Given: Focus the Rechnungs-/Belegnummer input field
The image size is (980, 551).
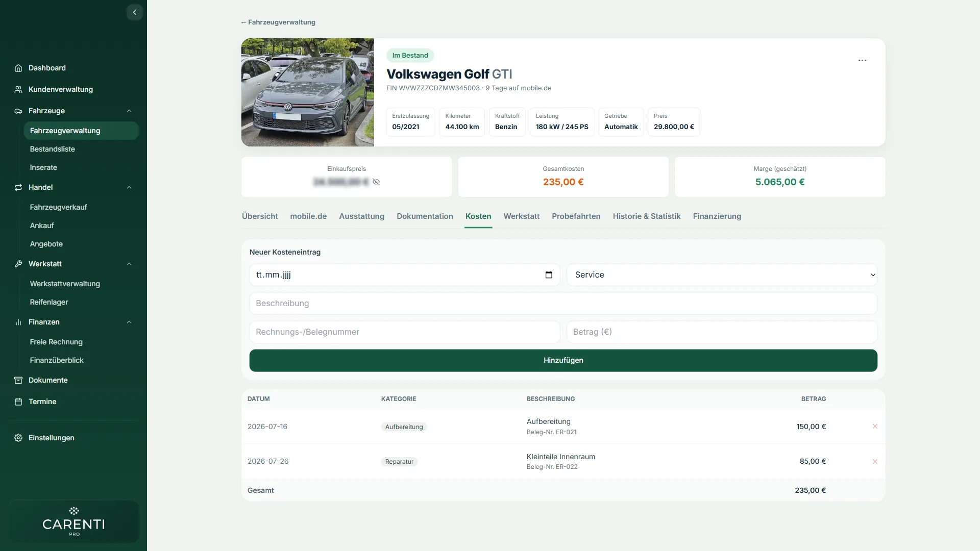Looking at the screenshot, I should click(x=404, y=332).
